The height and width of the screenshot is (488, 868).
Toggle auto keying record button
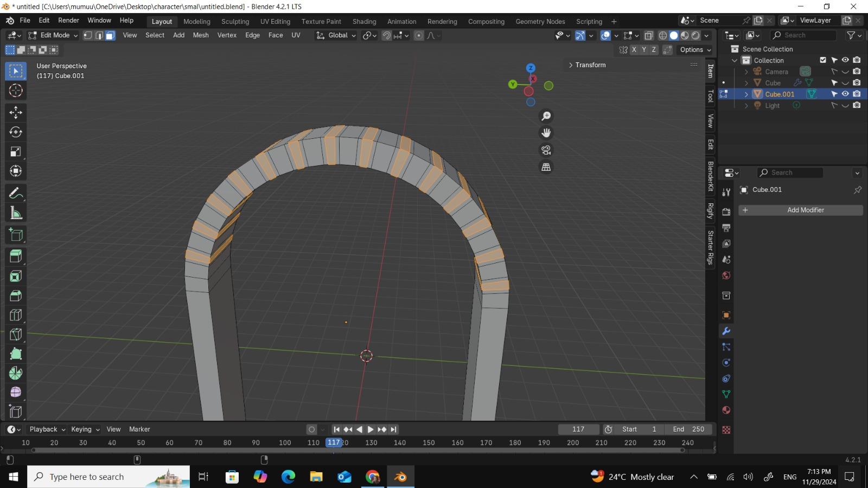coord(311,429)
